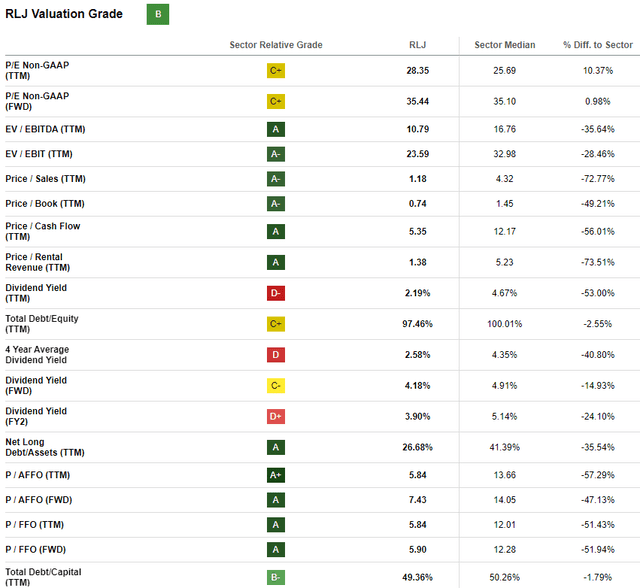This screenshot has height=588, width=640.
Task: Click C- grade badge for Dividend Yield (FWD)
Action: pyautogui.click(x=276, y=386)
